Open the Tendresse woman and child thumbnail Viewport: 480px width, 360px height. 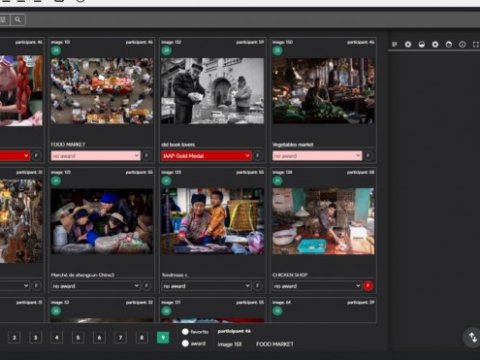(212, 221)
